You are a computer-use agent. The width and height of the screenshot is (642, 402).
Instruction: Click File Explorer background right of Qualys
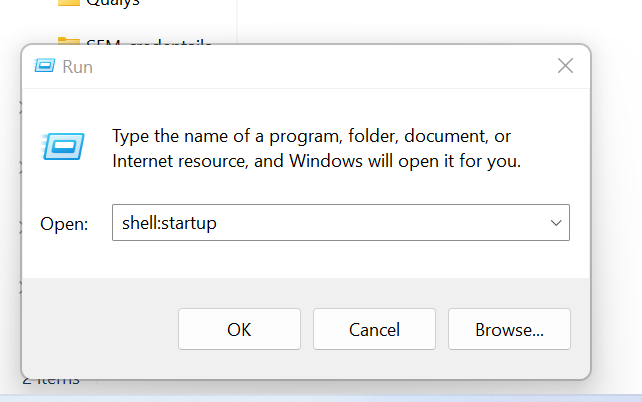(x=190, y=8)
